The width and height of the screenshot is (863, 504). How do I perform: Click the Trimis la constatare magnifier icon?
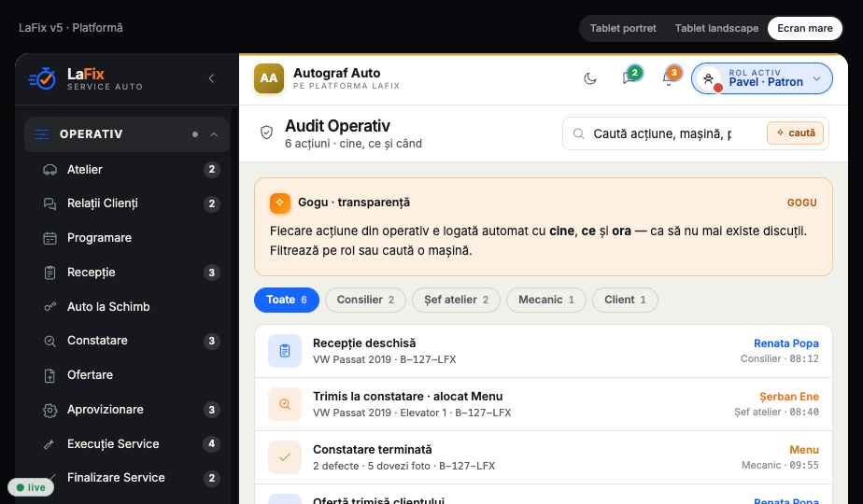(x=285, y=404)
